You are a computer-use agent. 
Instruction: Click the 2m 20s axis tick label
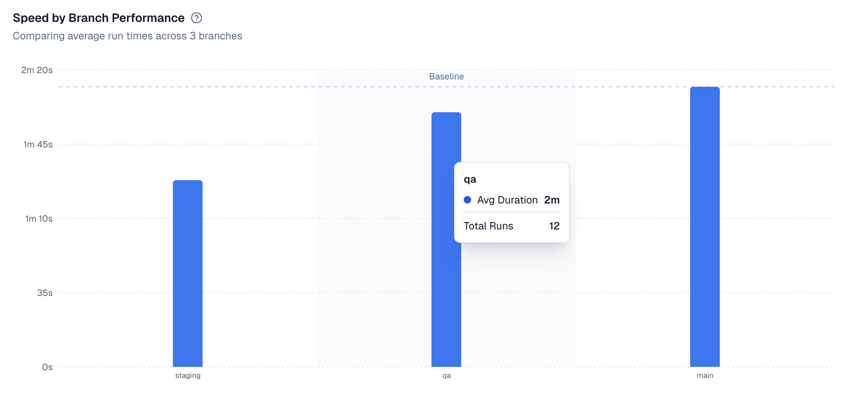(x=36, y=70)
